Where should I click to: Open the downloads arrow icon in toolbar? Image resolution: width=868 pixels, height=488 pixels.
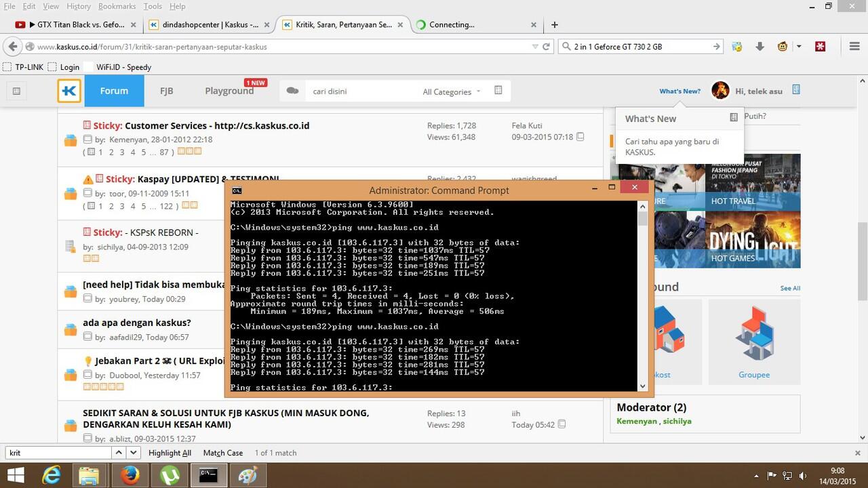[759, 46]
